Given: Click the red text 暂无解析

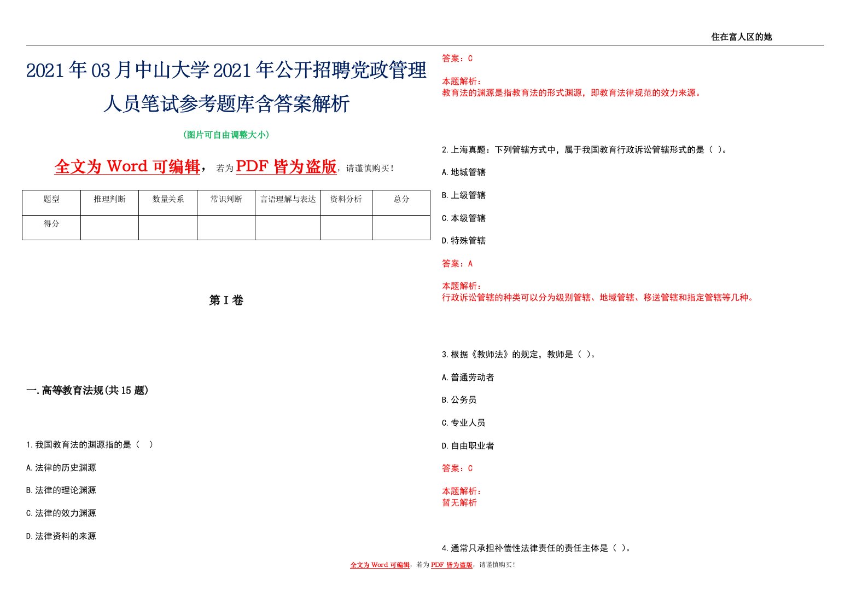Looking at the screenshot, I should coord(459,502).
